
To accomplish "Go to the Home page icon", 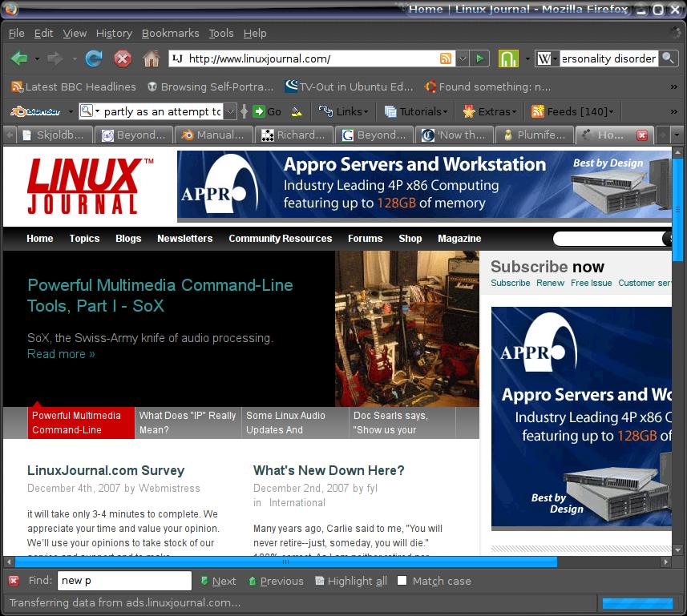I will click(x=151, y=58).
